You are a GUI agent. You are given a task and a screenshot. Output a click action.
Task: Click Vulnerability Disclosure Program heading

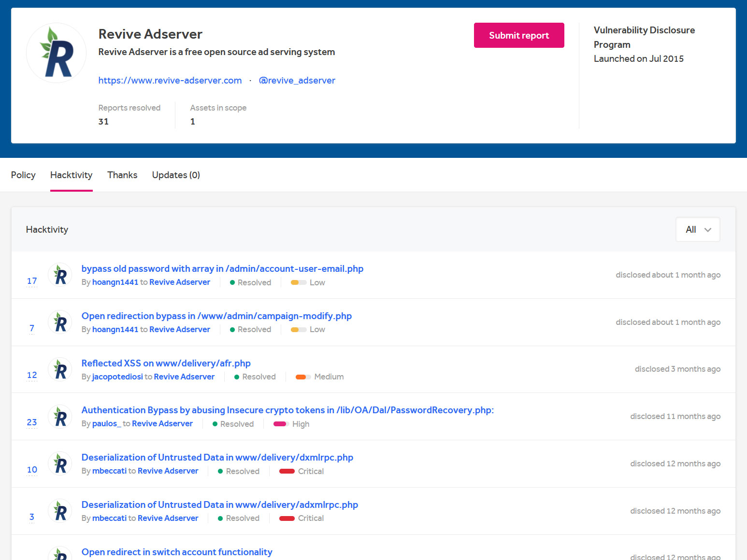point(644,37)
